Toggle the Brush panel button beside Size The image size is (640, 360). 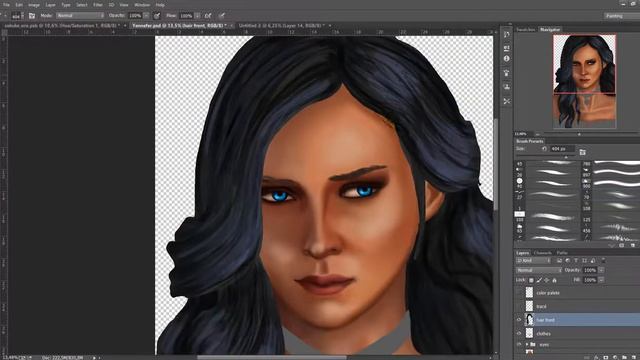pos(582,152)
